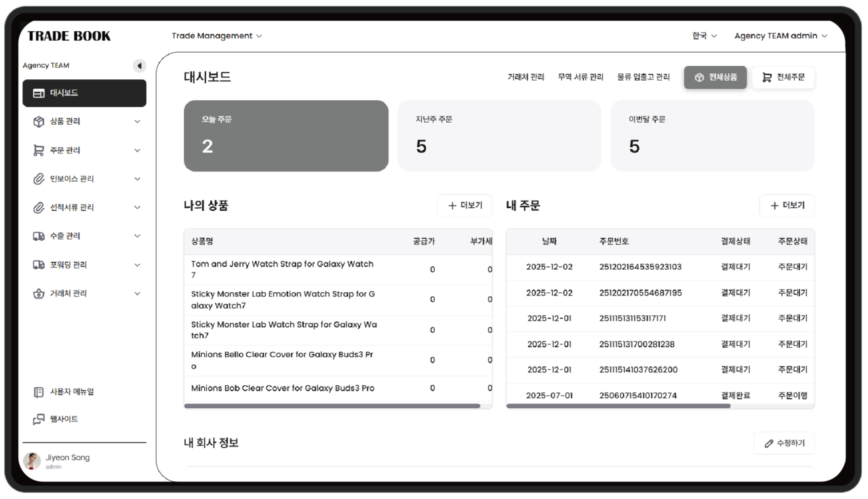Open 물류 입출고 관리 link in header

click(x=644, y=77)
